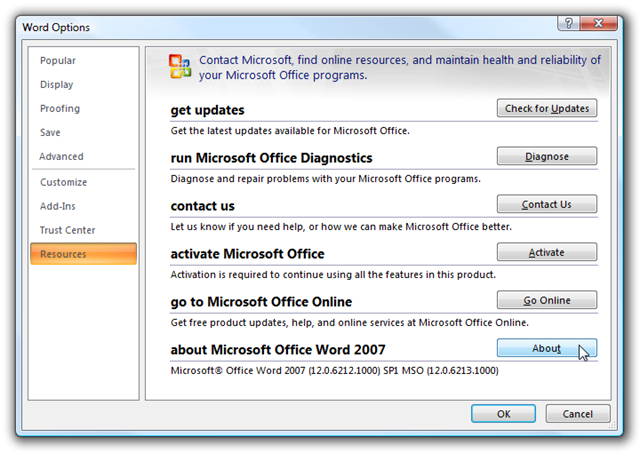Click the 'contact us' heading
This screenshot has width=640, height=453.
pos(202,206)
